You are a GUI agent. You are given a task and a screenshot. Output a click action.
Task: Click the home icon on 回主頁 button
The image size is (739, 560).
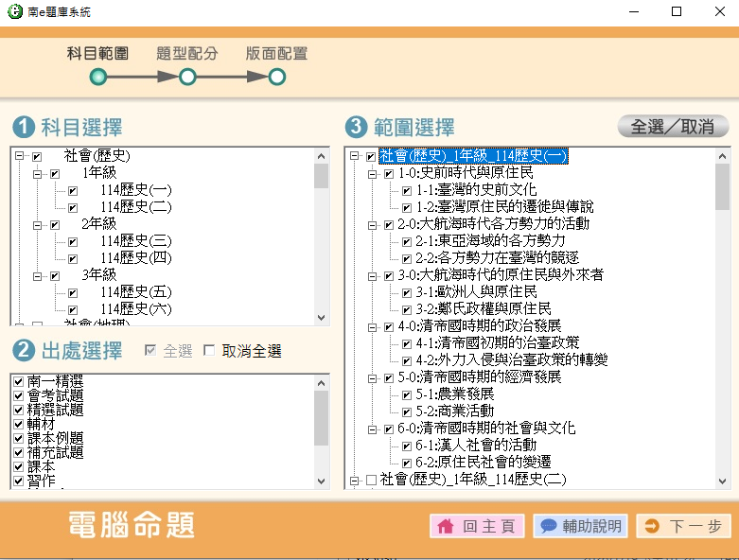coord(446,527)
